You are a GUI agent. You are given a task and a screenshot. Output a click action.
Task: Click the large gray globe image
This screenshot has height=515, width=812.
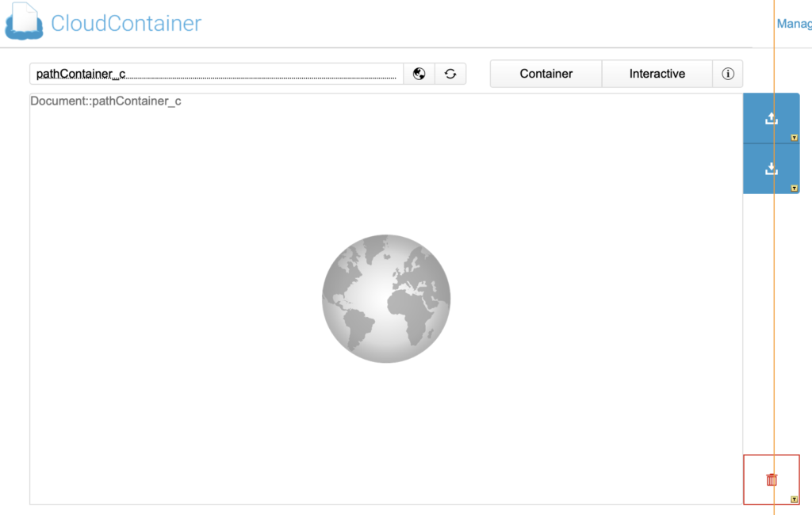tap(386, 299)
